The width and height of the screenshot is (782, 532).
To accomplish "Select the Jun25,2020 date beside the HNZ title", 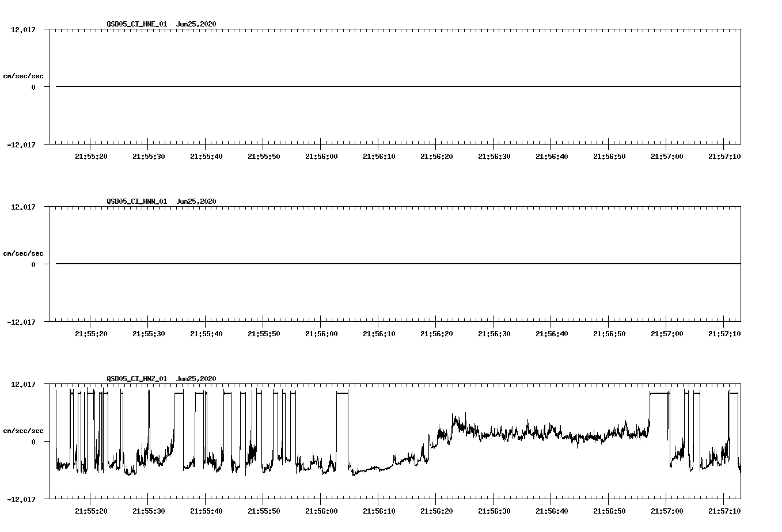I will click(196, 379).
